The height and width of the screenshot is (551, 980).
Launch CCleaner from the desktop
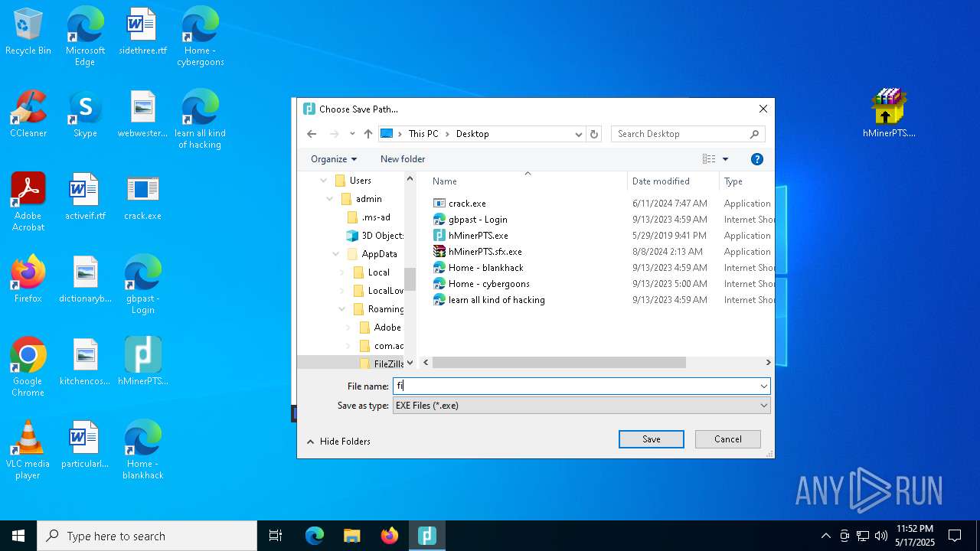click(28, 115)
